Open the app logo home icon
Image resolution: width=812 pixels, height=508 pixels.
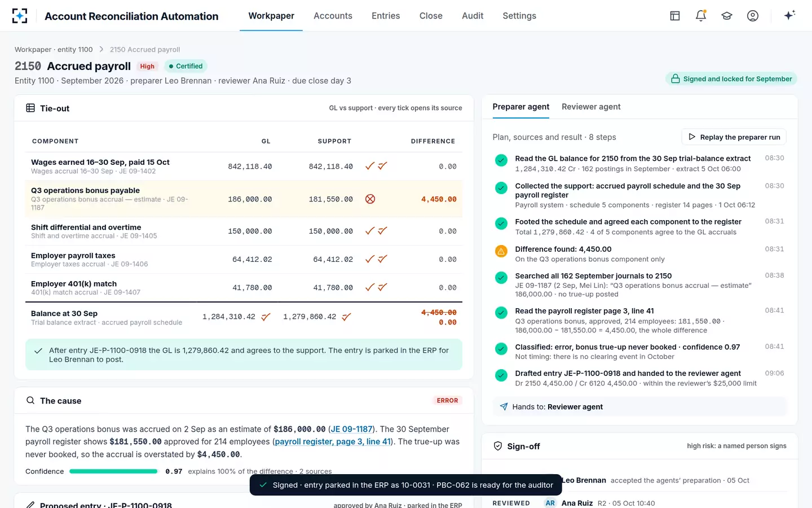point(20,16)
